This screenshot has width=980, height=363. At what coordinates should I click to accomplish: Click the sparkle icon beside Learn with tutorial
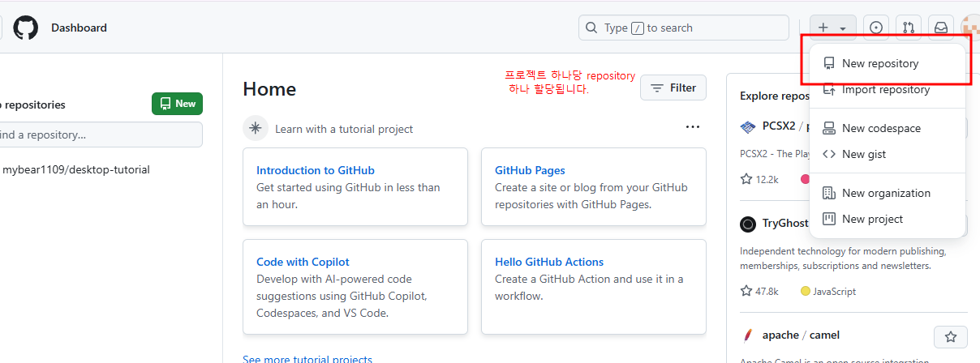click(x=256, y=128)
